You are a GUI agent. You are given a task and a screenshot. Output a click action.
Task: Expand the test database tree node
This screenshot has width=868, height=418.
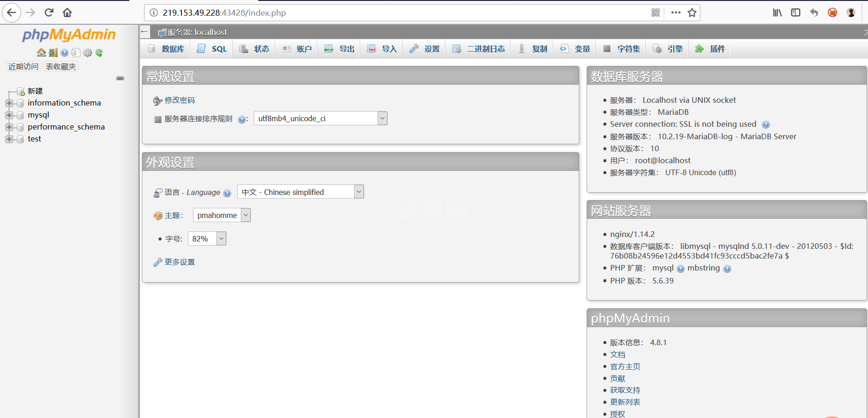coord(9,139)
